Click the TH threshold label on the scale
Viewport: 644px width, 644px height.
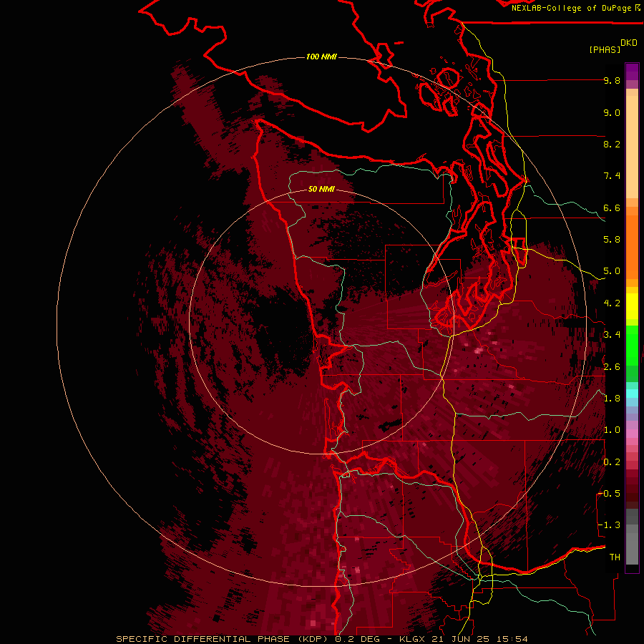click(x=615, y=557)
